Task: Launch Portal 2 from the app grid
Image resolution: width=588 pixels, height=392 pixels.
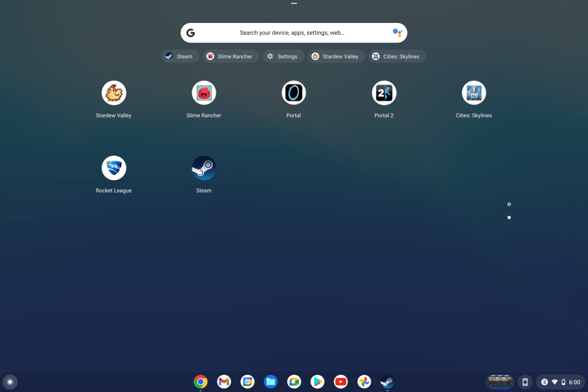Action: tap(384, 93)
